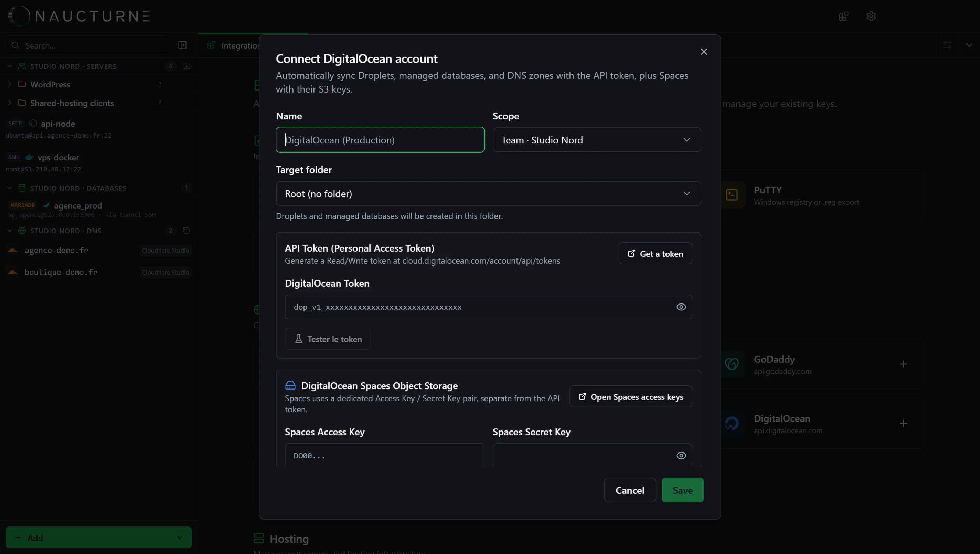Image resolution: width=980 pixels, height=554 pixels.
Task: Click the sidebar Search field
Action: 87,45
